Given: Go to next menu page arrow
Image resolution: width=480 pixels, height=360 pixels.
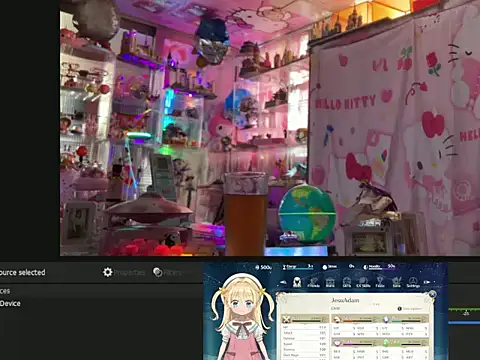Looking at the screenshot, I should pos(427,282).
